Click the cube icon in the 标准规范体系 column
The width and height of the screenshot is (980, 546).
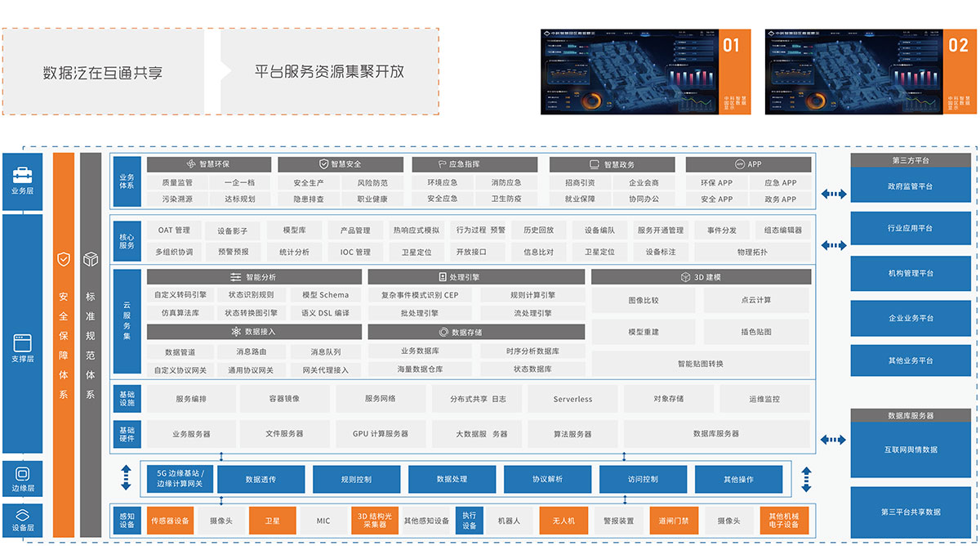pos(91,260)
